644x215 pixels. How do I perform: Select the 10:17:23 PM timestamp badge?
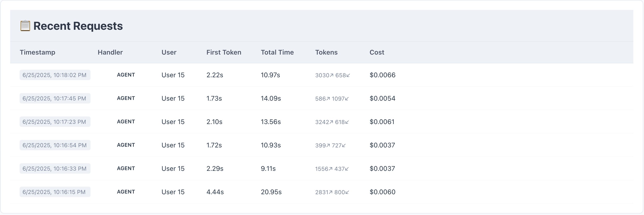[55, 122]
